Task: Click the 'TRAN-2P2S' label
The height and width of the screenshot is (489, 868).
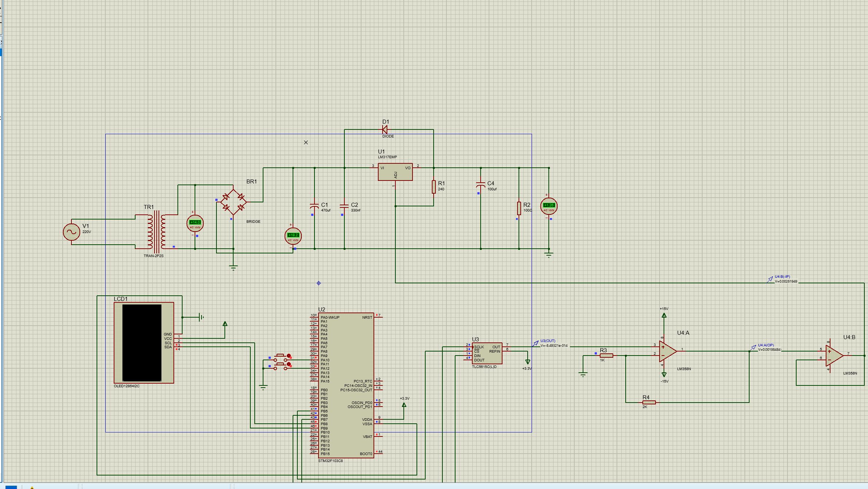Action: (153, 256)
